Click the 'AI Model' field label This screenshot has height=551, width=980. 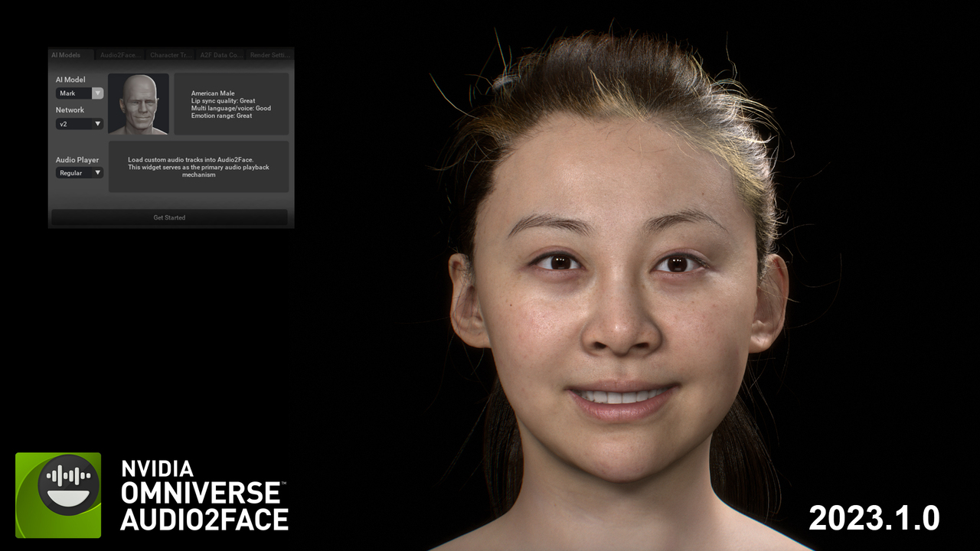click(70, 80)
